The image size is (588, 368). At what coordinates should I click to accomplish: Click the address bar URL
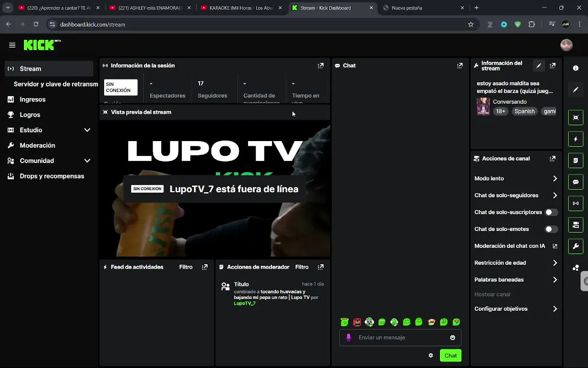point(92,25)
